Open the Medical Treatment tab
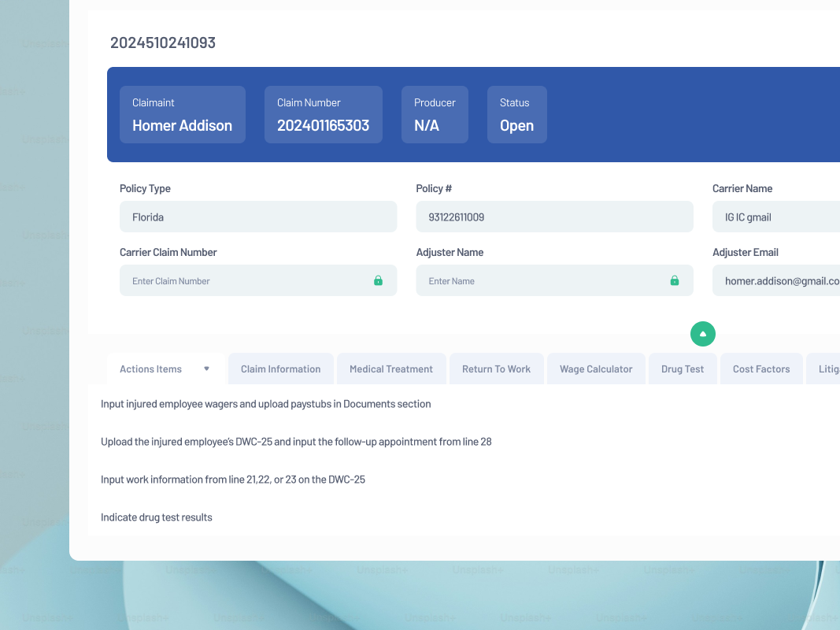The height and width of the screenshot is (630, 840). click(391, 369)
